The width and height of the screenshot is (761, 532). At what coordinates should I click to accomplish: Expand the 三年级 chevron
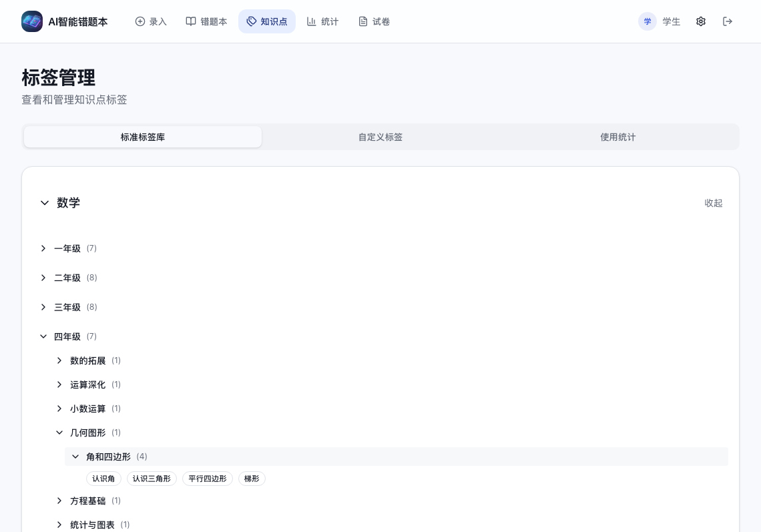pyautogui.click(x=43, y=307)
